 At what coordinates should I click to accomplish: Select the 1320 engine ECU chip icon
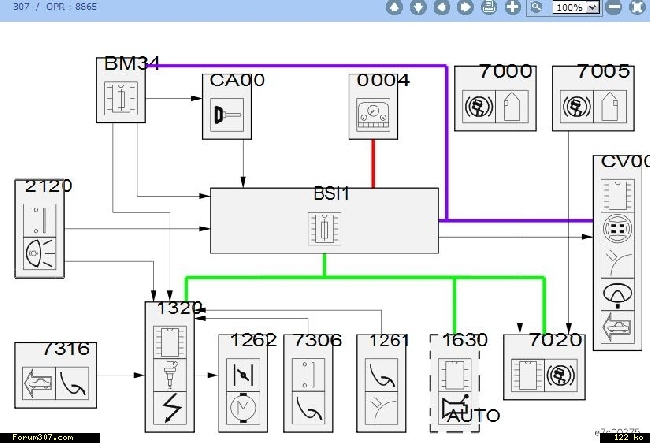point(170,342)
